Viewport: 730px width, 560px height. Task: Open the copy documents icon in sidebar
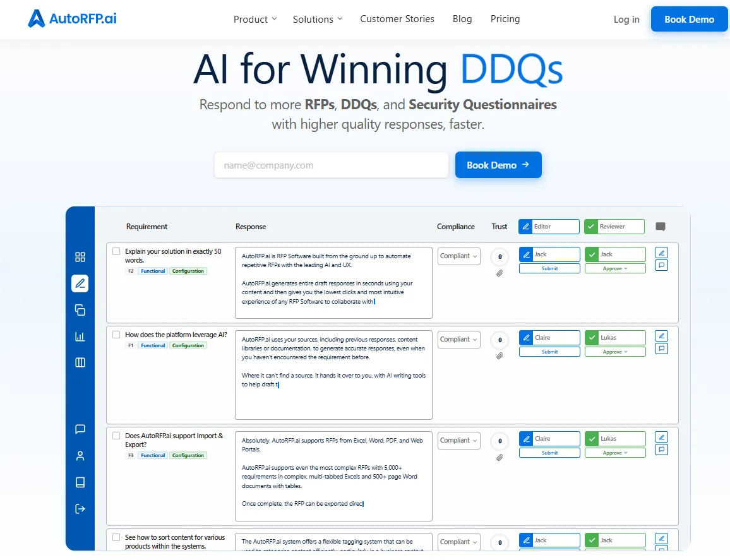tap(80, 310)
